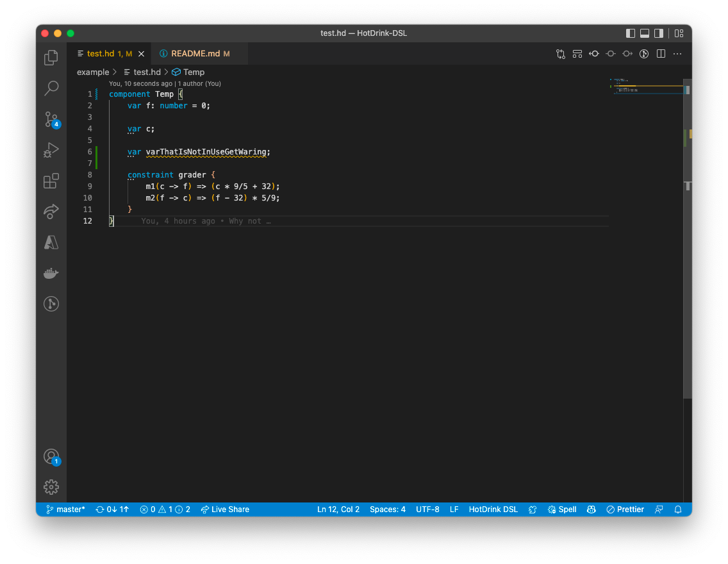Open the Manage gear menu

pyautogui.click(x=51, y=487)
